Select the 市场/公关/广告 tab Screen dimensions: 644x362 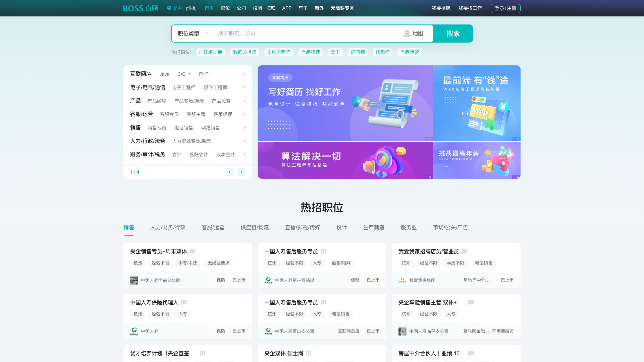pos(450,227)
